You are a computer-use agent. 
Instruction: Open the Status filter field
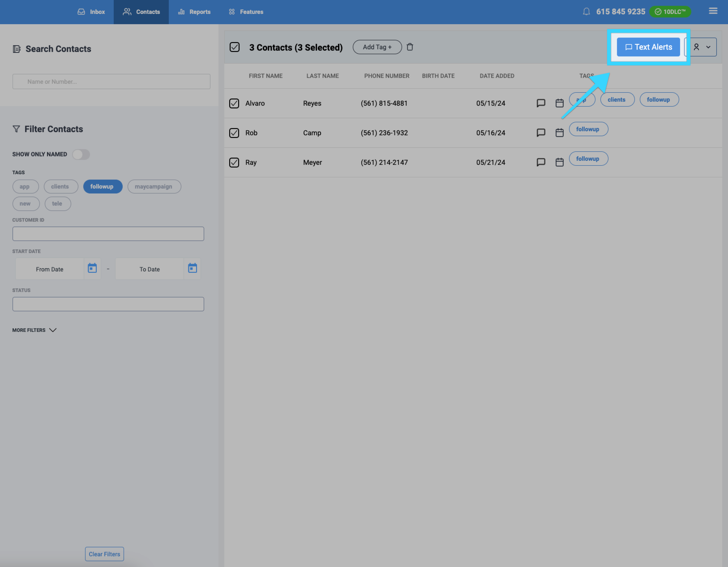tap(108, 304)
